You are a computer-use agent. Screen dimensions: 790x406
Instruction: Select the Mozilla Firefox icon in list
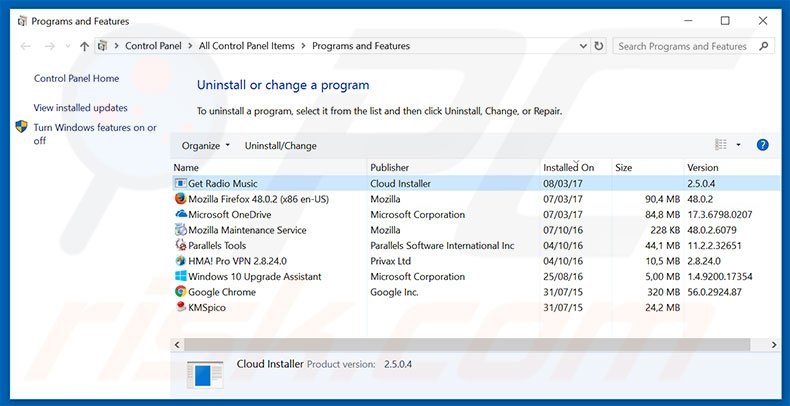coord(180,199)
